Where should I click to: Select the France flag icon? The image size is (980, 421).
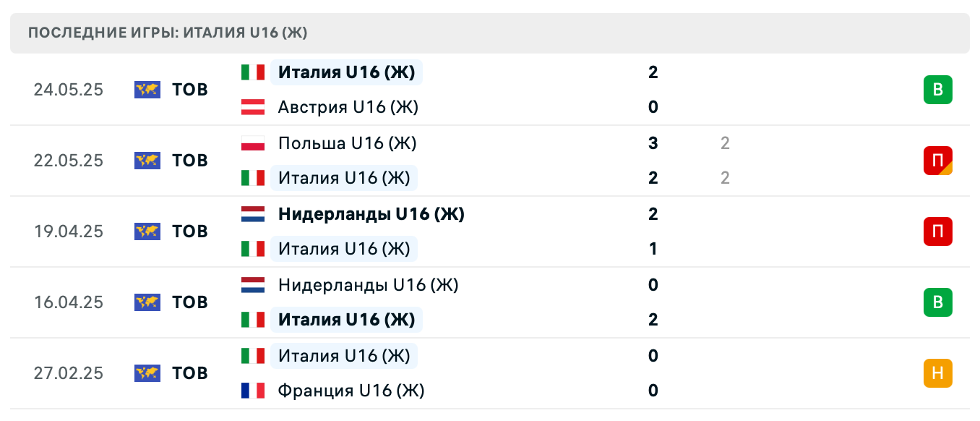[252, 391]
